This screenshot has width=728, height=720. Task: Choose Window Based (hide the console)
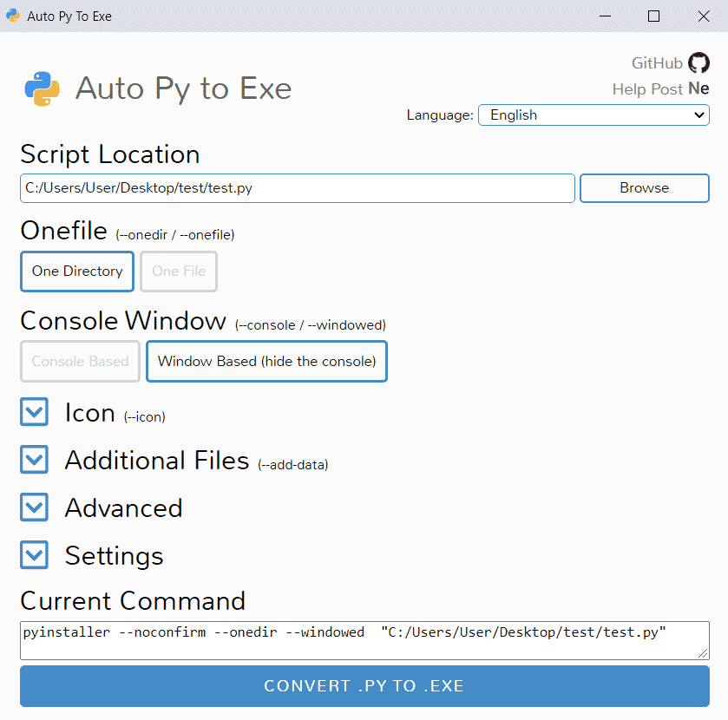267,362
